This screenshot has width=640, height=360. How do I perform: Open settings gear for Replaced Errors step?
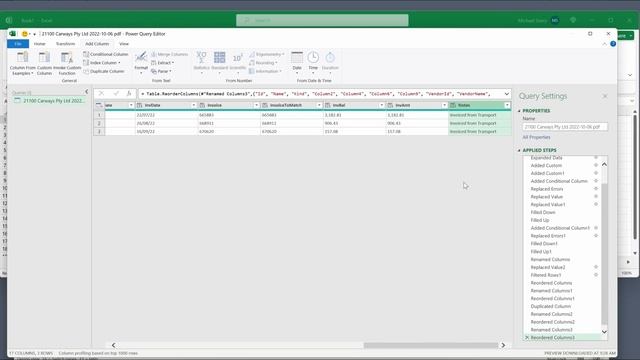click(x=596, y=189)
